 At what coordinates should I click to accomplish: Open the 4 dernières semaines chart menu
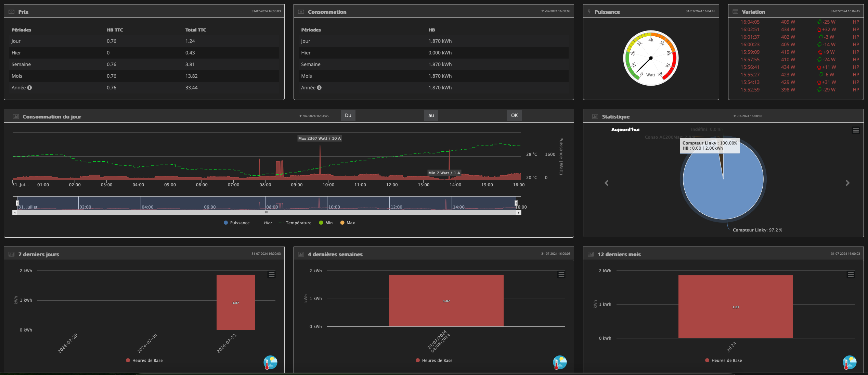pyautogui.click(x=561, y=274)
